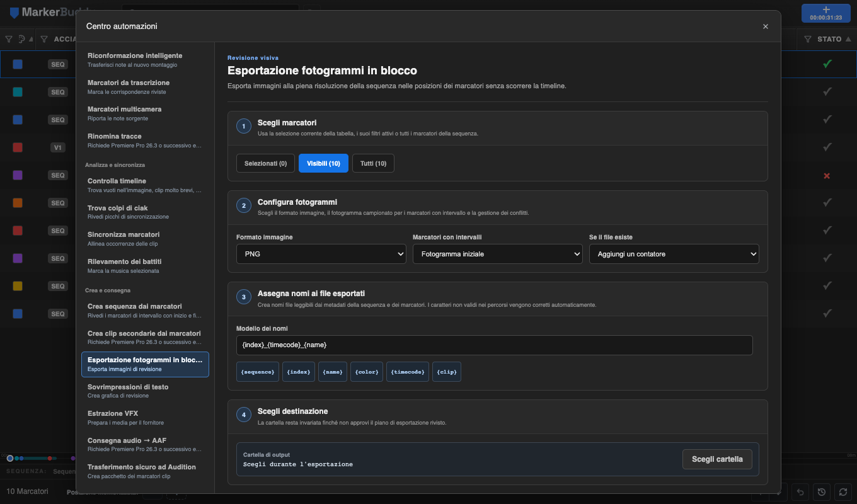
Task: Switch marker scope to Tutti (10)
Action: (x=373, y=163)
